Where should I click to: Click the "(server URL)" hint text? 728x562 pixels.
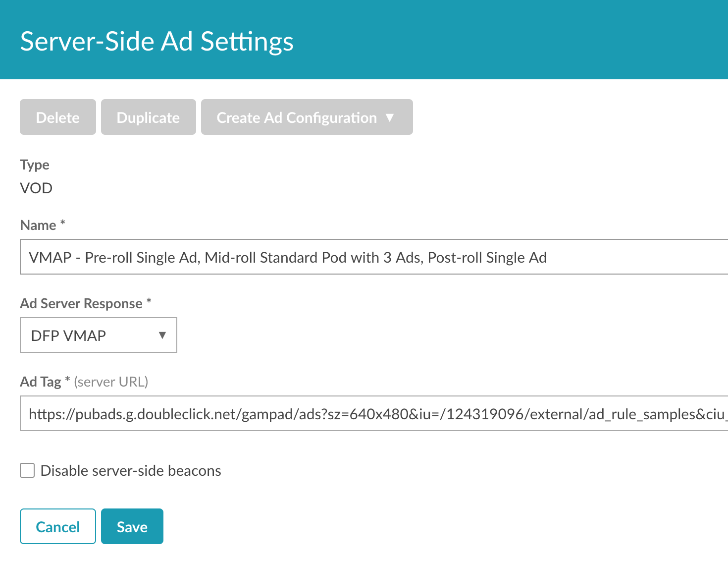pyautogui.click(x=111, y=382)
